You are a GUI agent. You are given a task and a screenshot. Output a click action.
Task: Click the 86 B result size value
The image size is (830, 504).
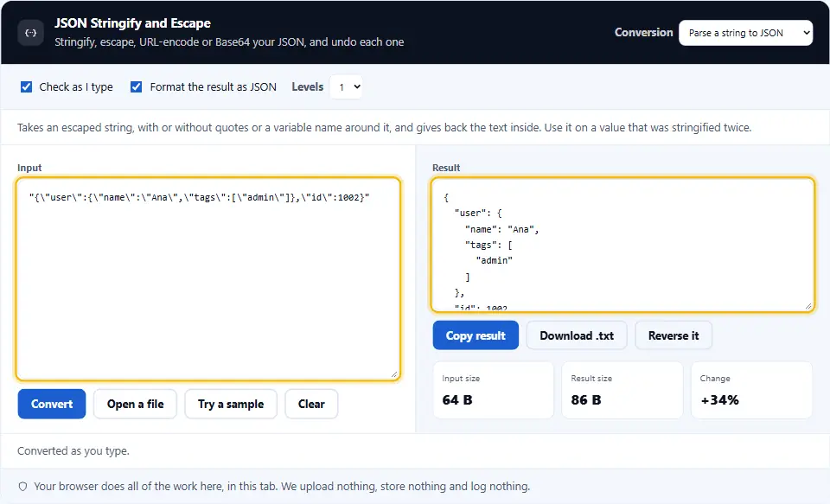(586, 399)
